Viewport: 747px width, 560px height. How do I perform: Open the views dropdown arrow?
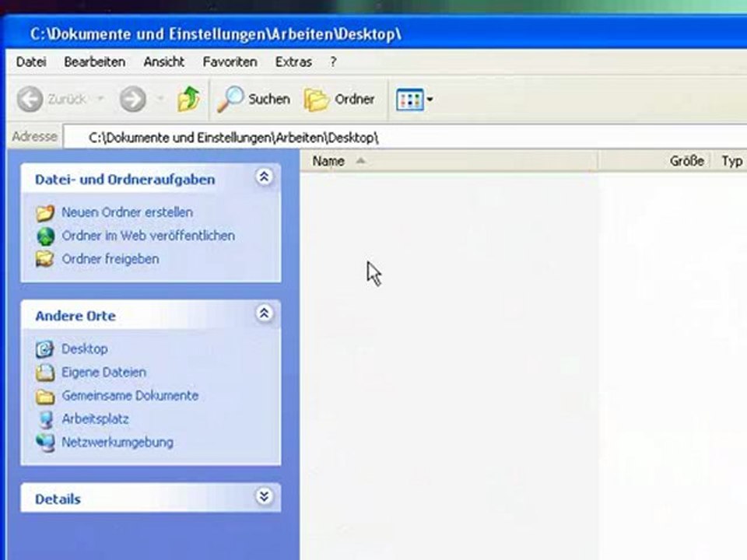(430, 100)
